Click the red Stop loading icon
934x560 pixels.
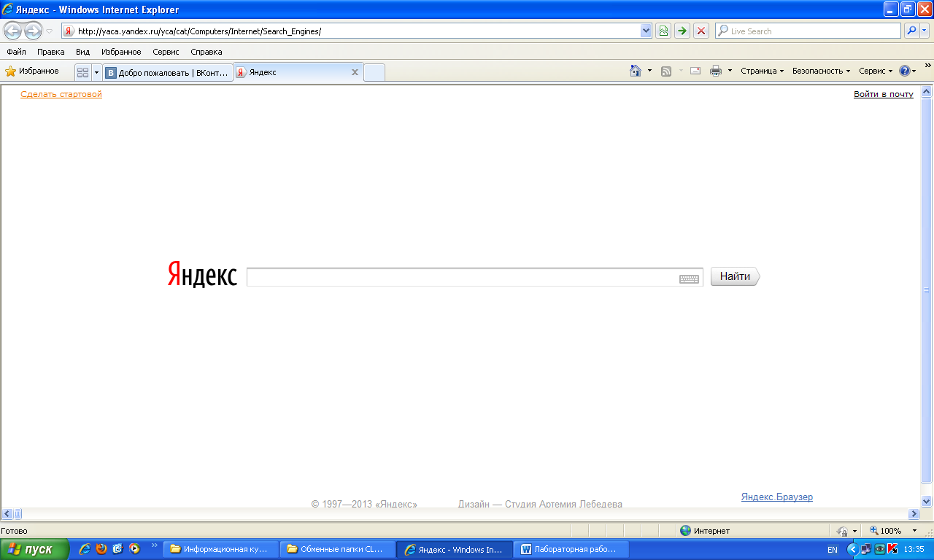tap(701, 31)
